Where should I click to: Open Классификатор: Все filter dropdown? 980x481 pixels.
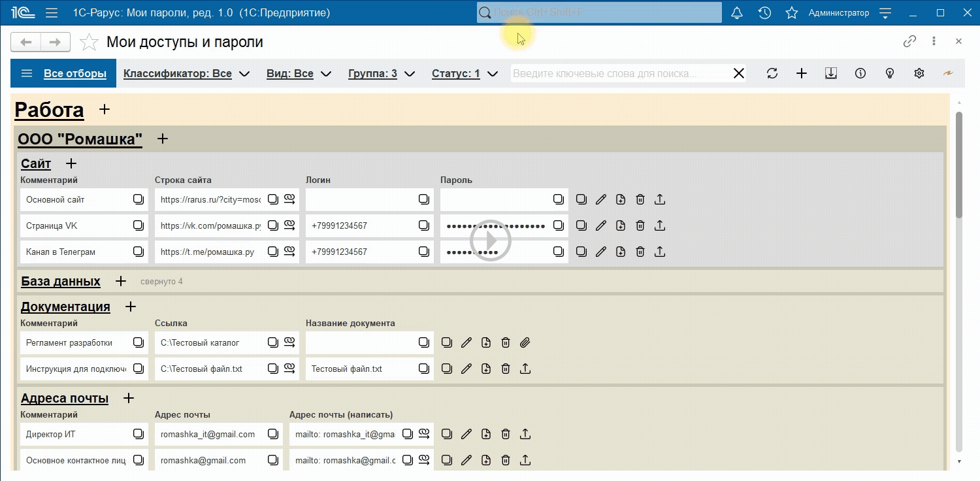(187, 74)
